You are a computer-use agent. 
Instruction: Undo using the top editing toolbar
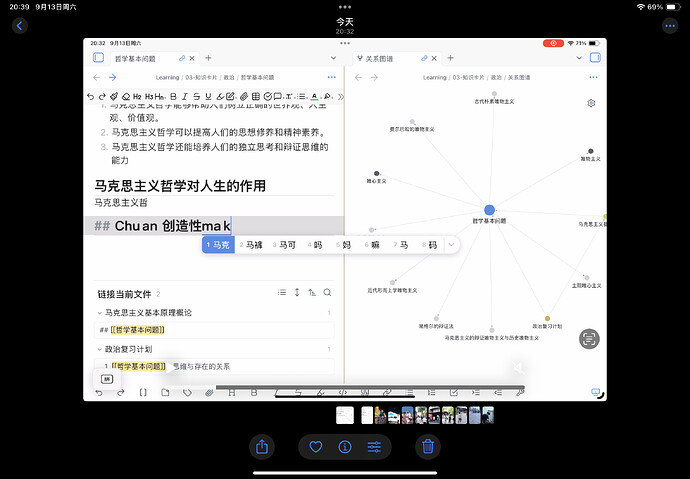(x=90, y=96)
